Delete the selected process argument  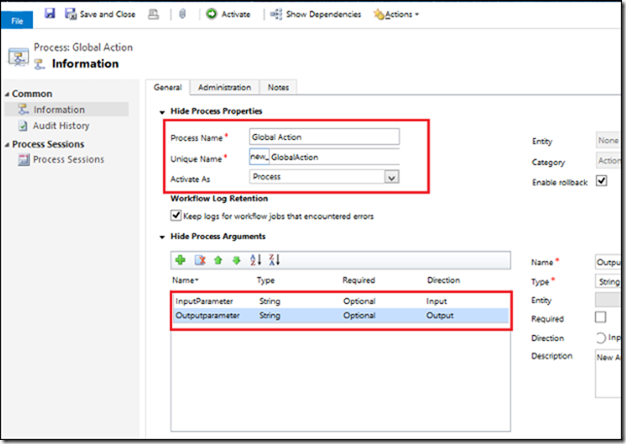tap(200, 260)
